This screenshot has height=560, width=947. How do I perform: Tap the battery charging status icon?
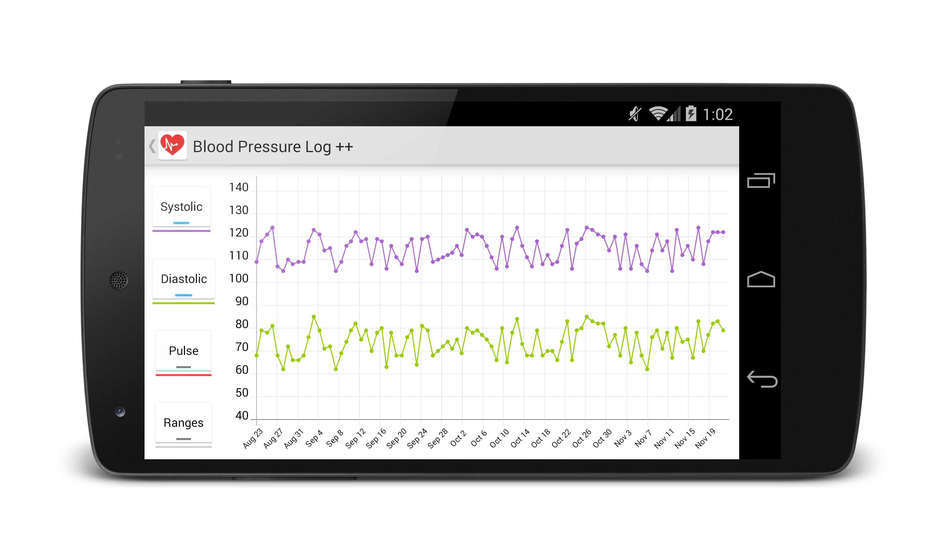tap(691, 113)
